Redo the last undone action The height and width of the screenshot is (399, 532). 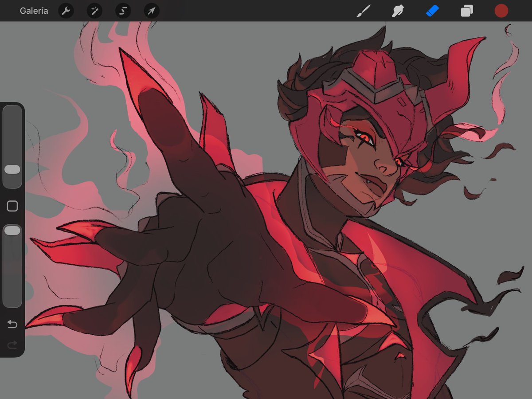tap(12, 344)
